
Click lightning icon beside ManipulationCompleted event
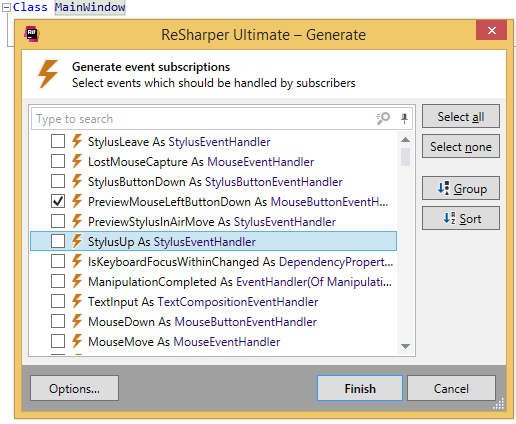point(77,281)
